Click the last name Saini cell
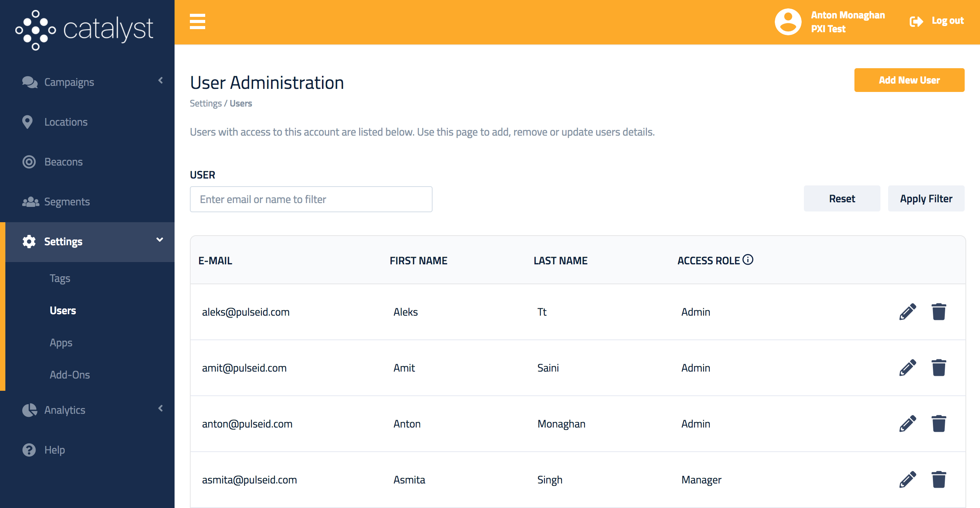The height and width of the screenshot is (508, 980). (x=548, y=368)
